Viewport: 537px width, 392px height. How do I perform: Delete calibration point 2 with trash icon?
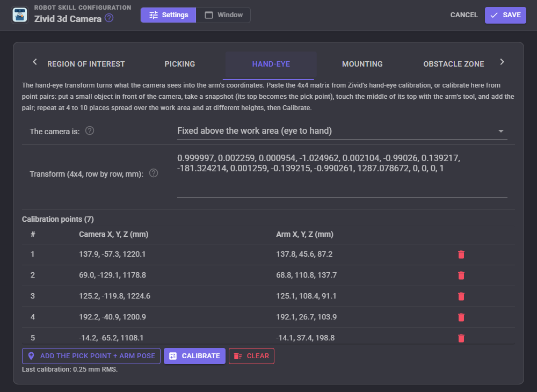(461, 275)
